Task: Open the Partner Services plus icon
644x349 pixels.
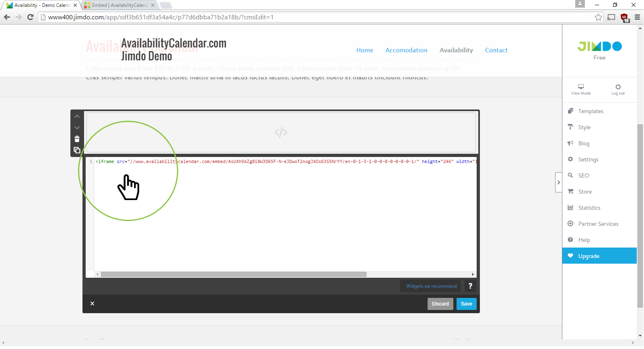Action: [570, 223]
